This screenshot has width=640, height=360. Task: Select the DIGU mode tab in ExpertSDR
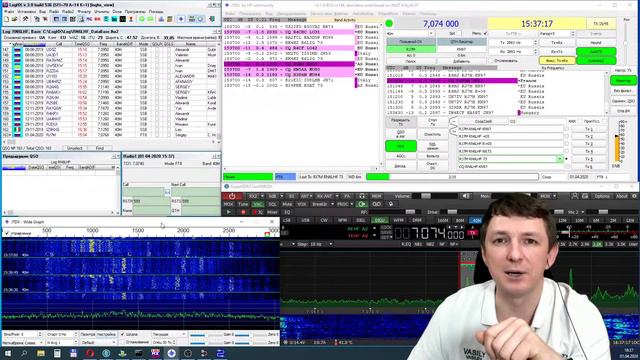(x=380, y=220)
